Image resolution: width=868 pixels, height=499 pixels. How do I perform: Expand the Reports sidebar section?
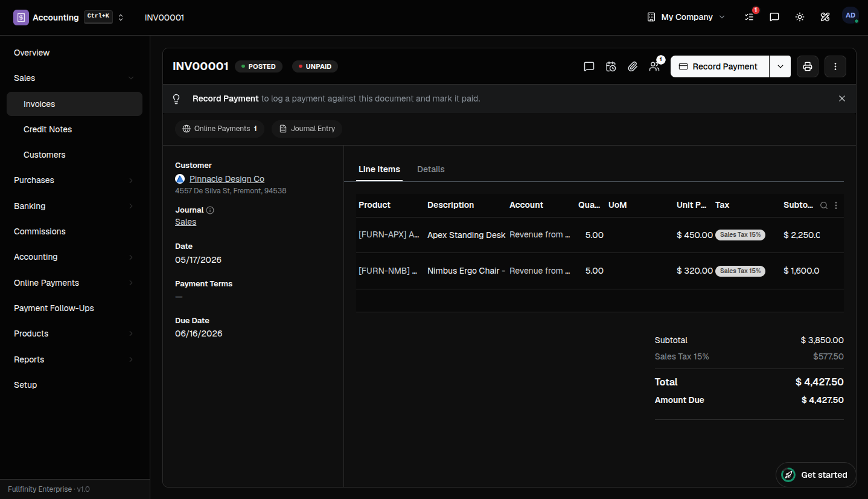coord(74,359)
